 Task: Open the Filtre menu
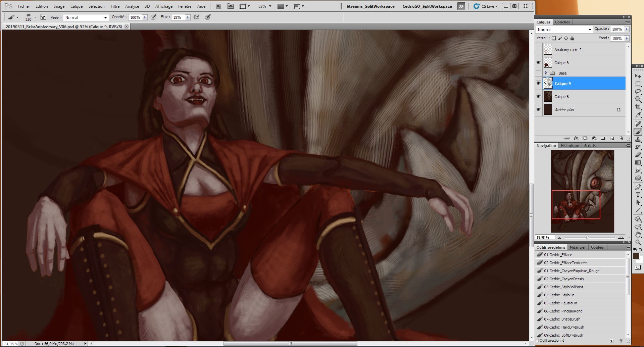tap(115, 6)
